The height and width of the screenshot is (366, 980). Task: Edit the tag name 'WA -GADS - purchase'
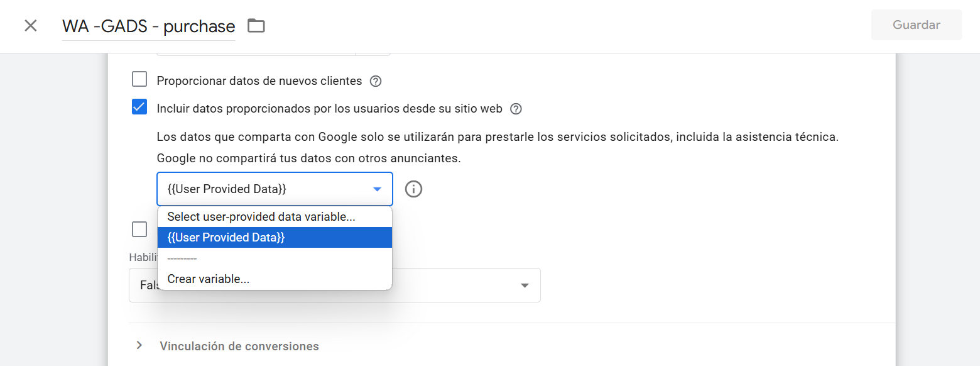pyautogui.click(x=148, y=26)
